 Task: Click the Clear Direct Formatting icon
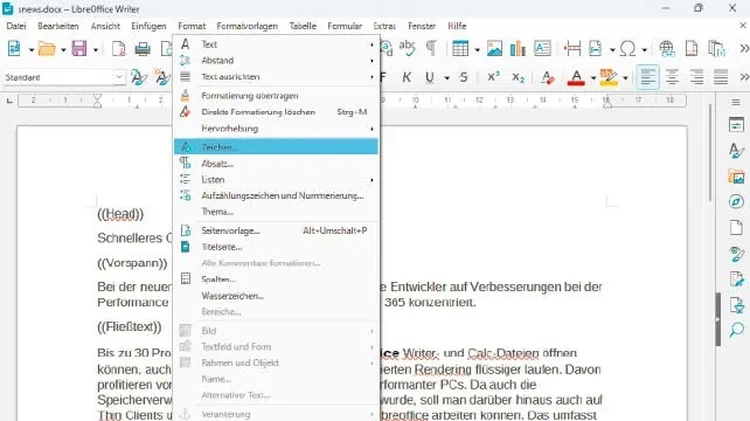547,77
